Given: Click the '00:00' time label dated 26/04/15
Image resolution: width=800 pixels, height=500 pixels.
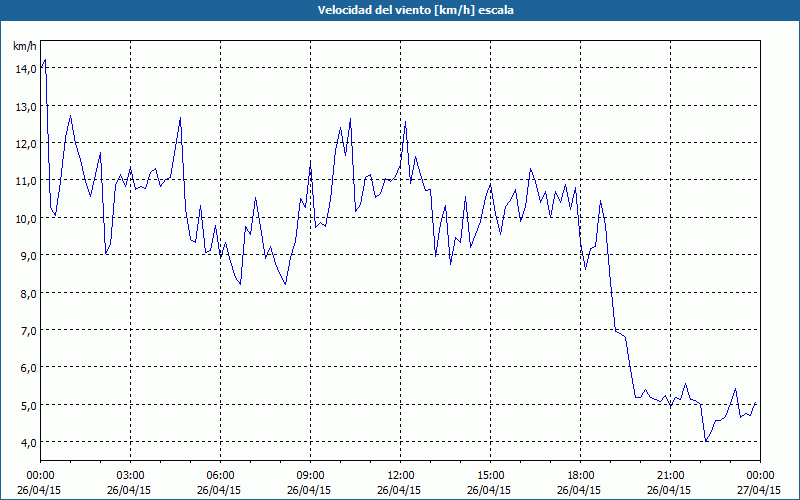Looking at the screenshot, I should point(40,476).
